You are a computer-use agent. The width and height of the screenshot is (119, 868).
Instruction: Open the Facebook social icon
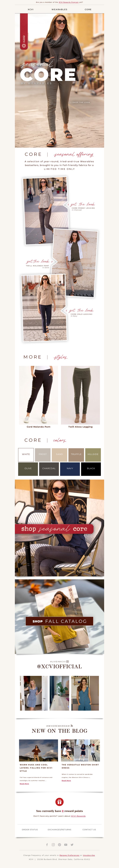[47, 844]
